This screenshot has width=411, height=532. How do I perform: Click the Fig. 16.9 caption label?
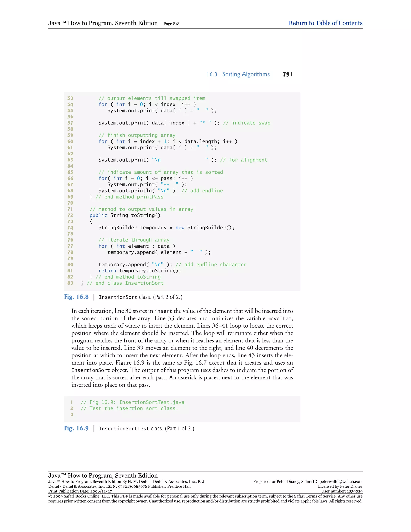point(76,428)
